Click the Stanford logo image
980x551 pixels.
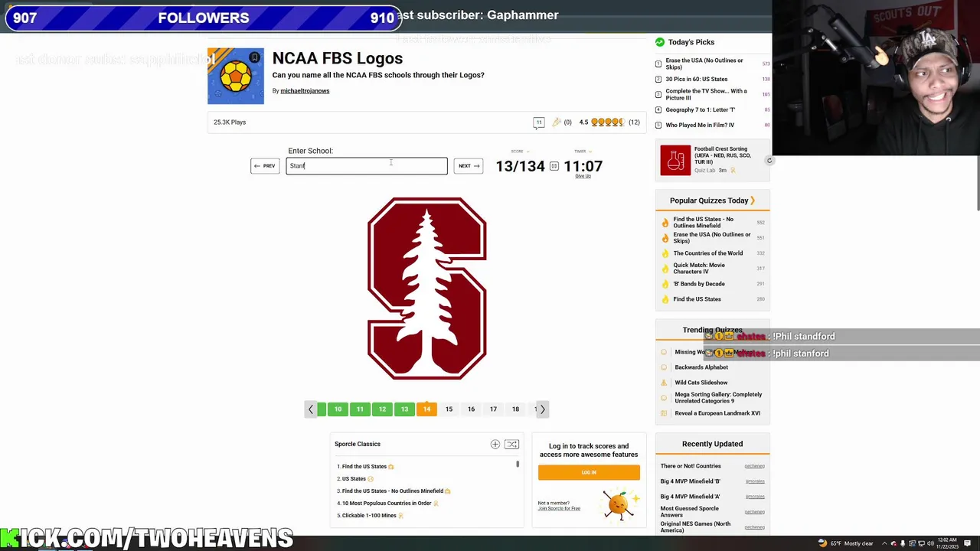pyautogui.click(x=426, y=289)
